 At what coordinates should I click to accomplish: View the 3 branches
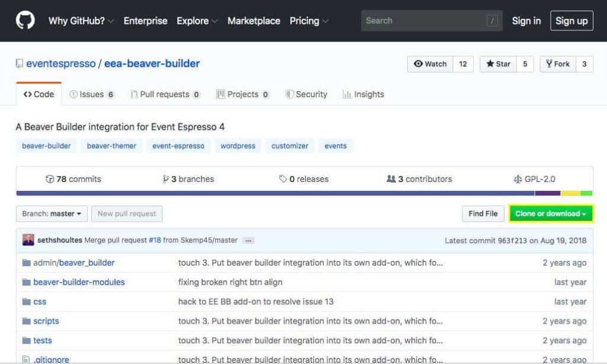188,179
